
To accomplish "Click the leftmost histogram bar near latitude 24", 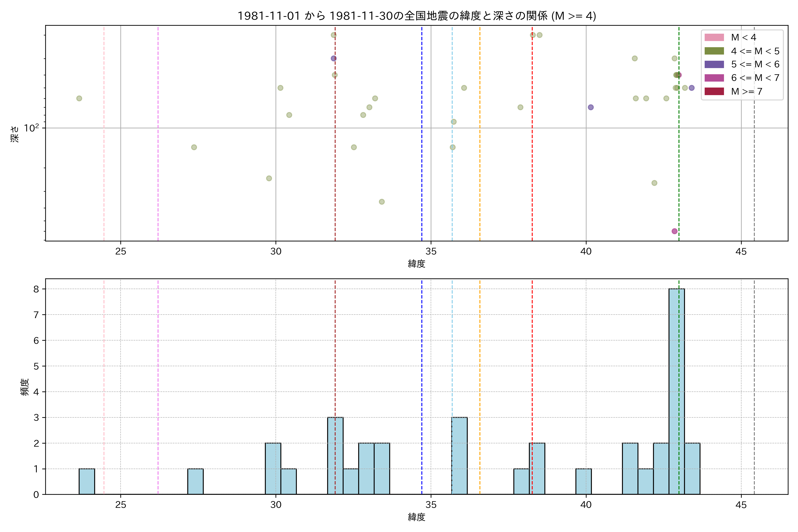I will coord(87,481).
